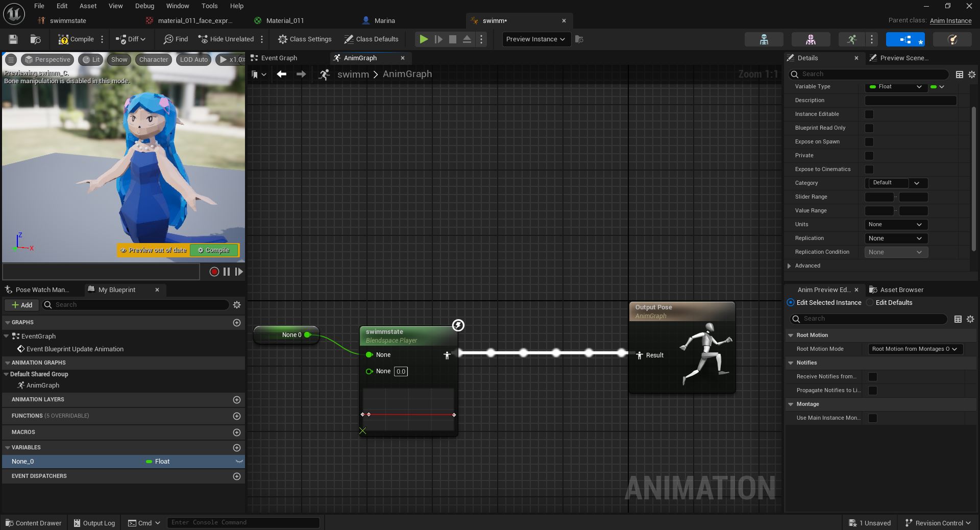The width and height of the screenshot is (980, 530).
Task: Collapse the ANIMATION GRAPHS section
Action: coord(8,363)
